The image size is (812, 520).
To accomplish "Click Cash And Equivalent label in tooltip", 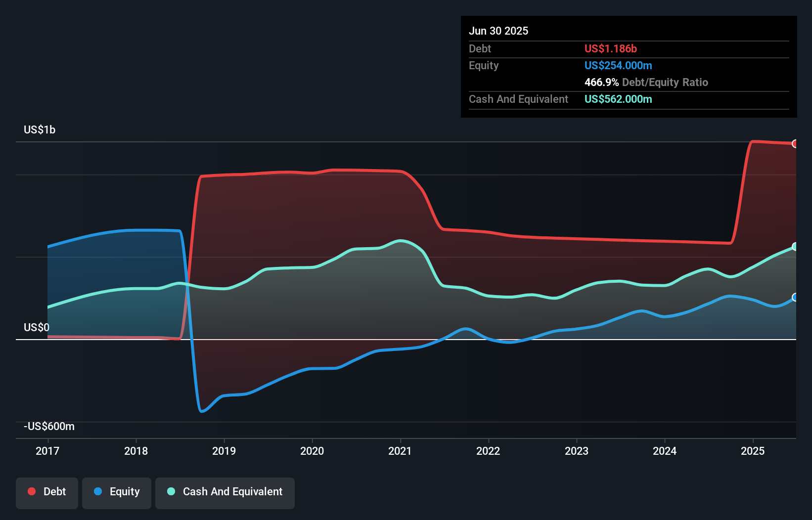I will [518, 99].
